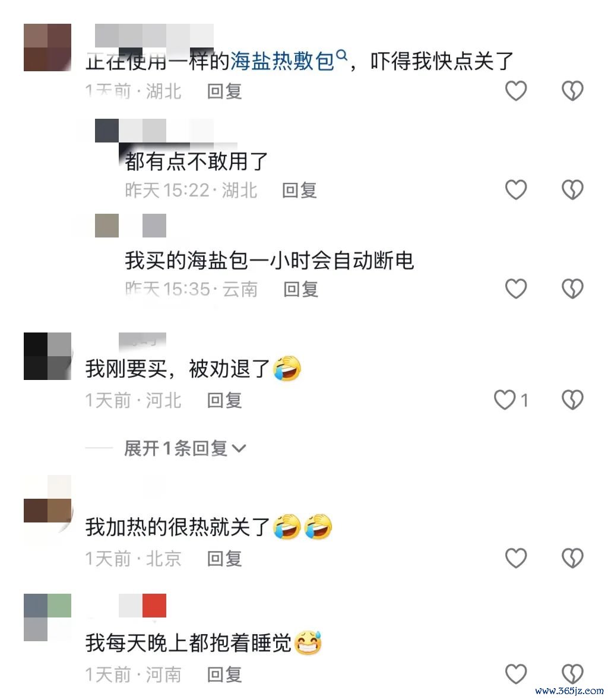Screen dimensions: 608x700
Task: Tap 回复 under the 河南 comment
Action: [224, 674]
